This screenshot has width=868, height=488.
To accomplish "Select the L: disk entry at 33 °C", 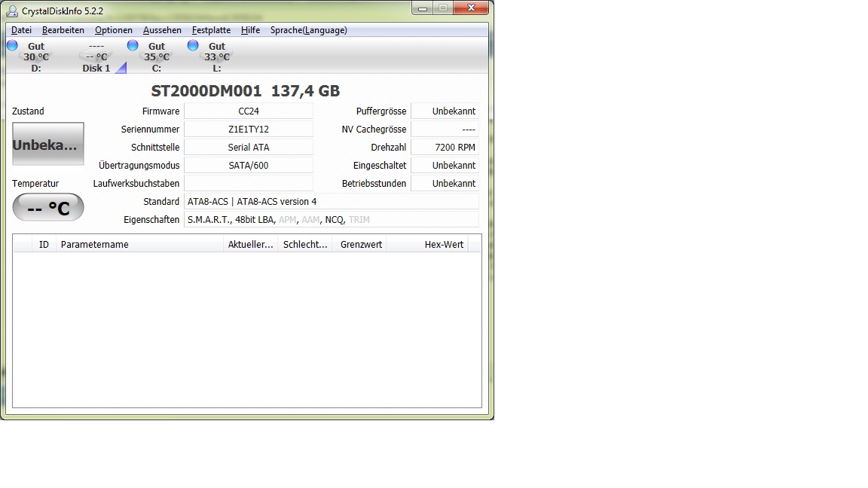I will point(217,57).
